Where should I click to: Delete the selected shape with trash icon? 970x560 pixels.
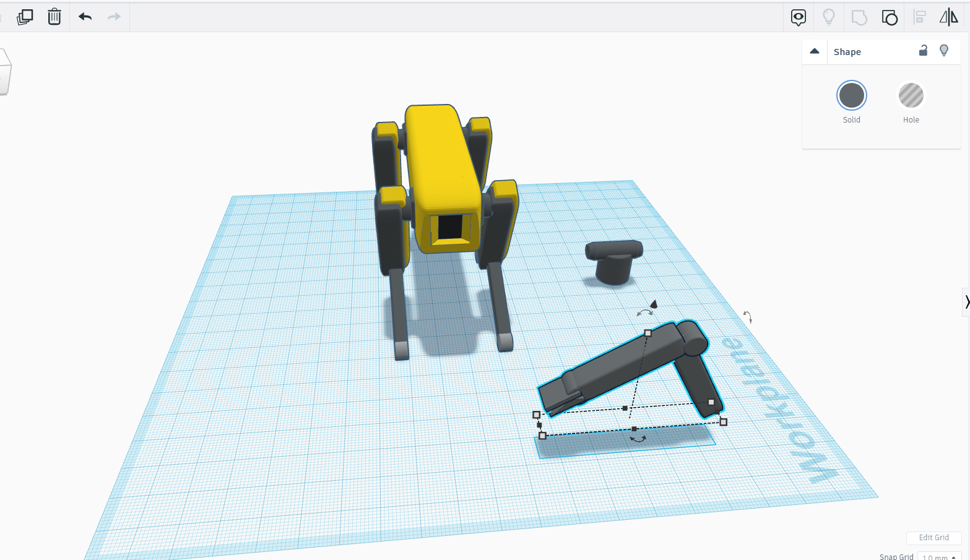pyautogui.click(x=54, y=17)
